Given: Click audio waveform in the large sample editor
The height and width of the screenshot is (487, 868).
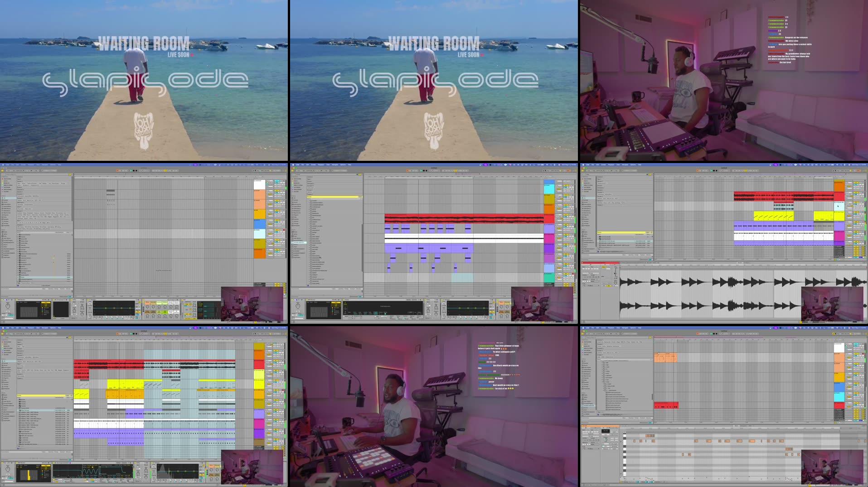Looking at the screenshot, I should pos(743,294).
